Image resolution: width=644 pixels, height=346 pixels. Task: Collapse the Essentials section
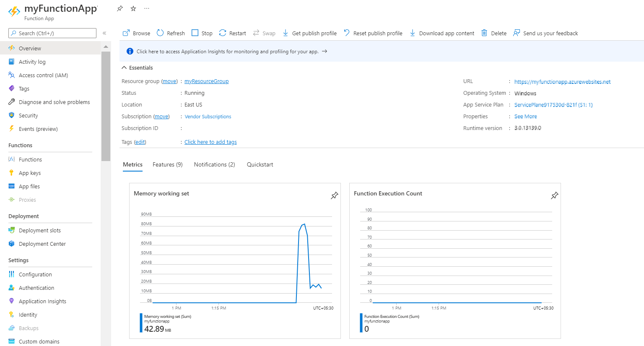point(124,68)
